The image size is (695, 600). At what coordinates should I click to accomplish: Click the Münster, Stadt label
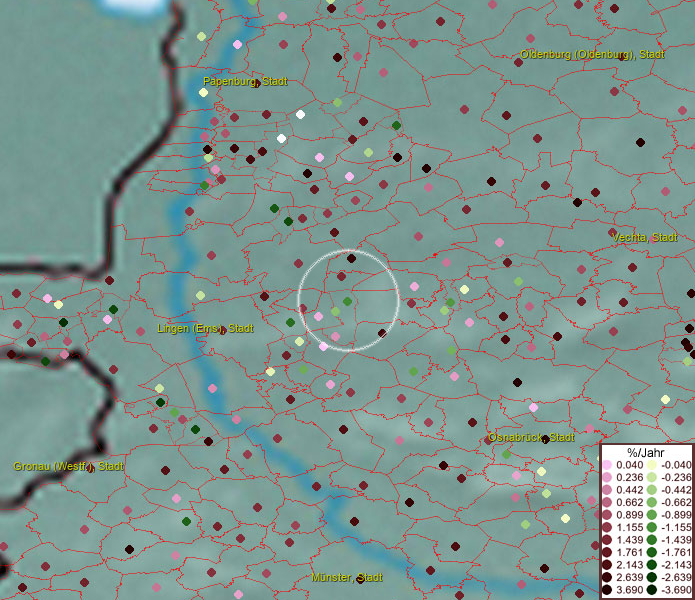[x=347, y=578]
